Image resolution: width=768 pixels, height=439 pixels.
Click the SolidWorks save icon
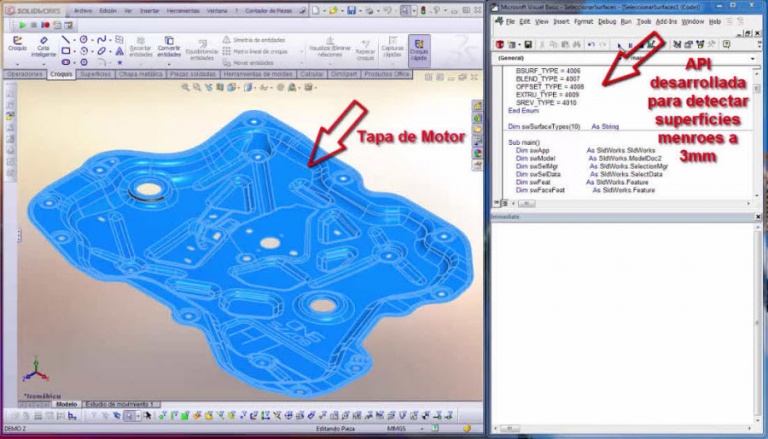click(351, 10)
